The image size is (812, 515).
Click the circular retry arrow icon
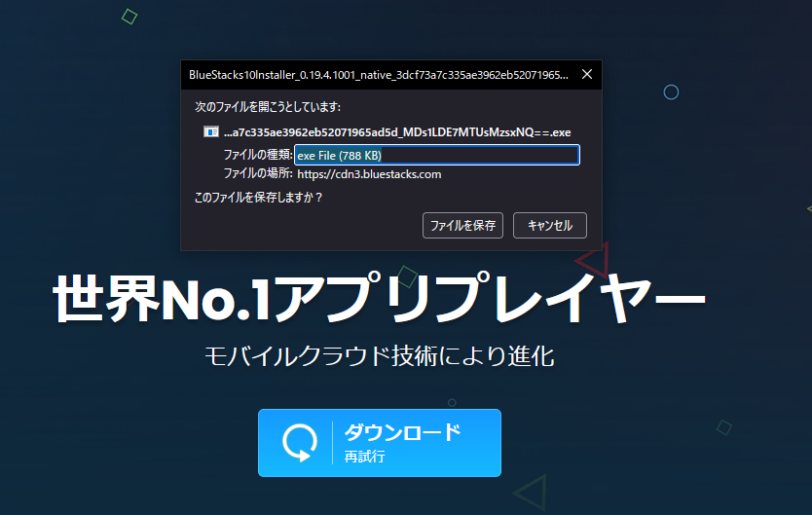[x=299, y=443]
